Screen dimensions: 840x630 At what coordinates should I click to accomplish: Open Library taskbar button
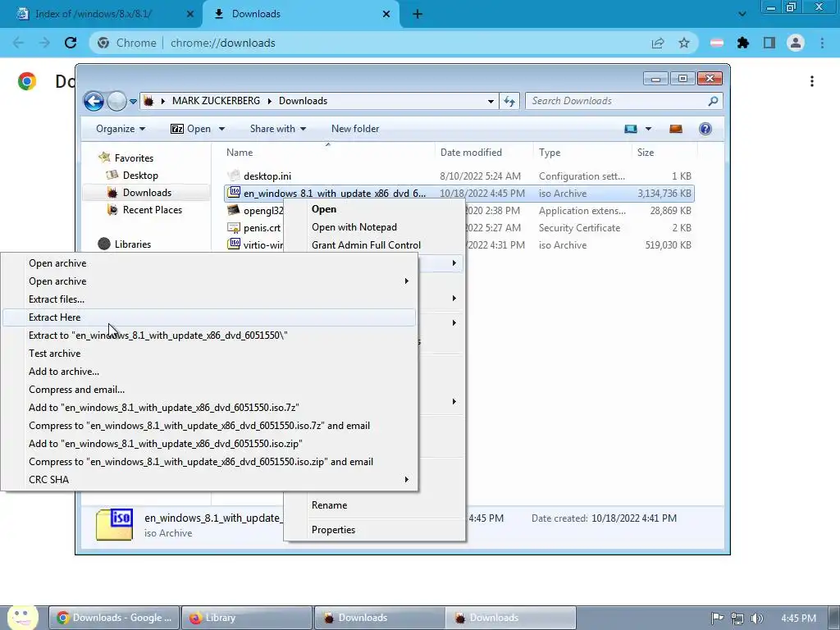pos(246,618)
